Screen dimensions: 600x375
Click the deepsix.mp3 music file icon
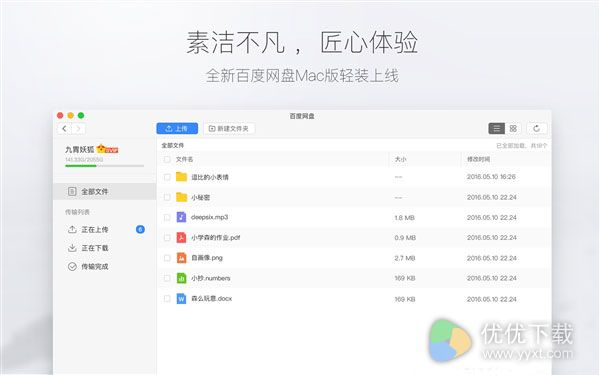tap(181, 217)
